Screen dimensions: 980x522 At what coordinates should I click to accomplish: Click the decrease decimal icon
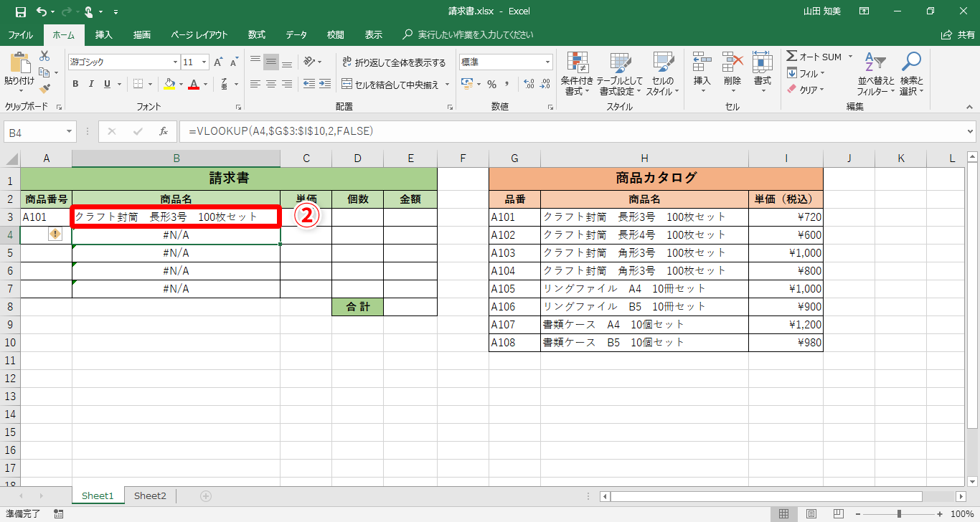[545, 84]
